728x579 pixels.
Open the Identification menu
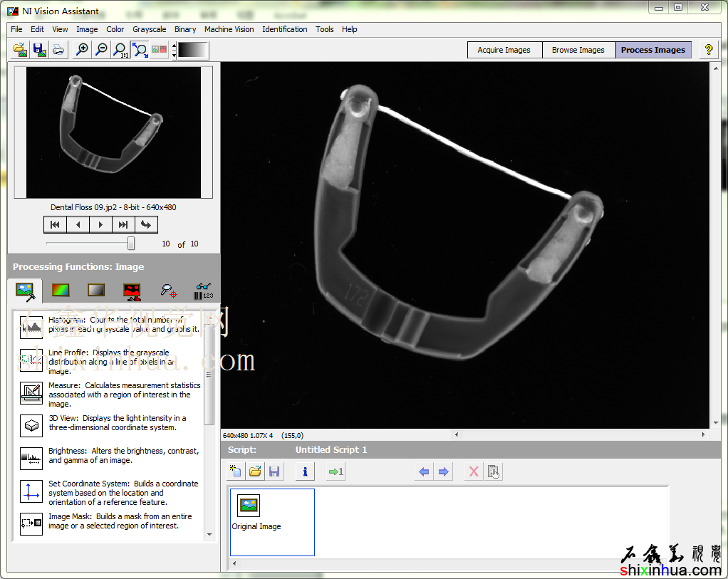pos(284,29)
